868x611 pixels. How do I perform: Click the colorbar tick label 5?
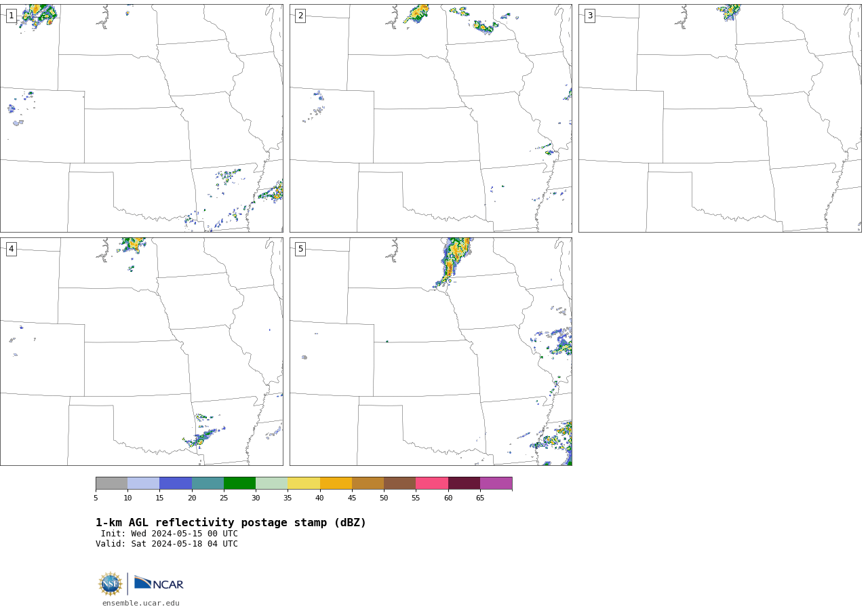[x=96, y=498]
